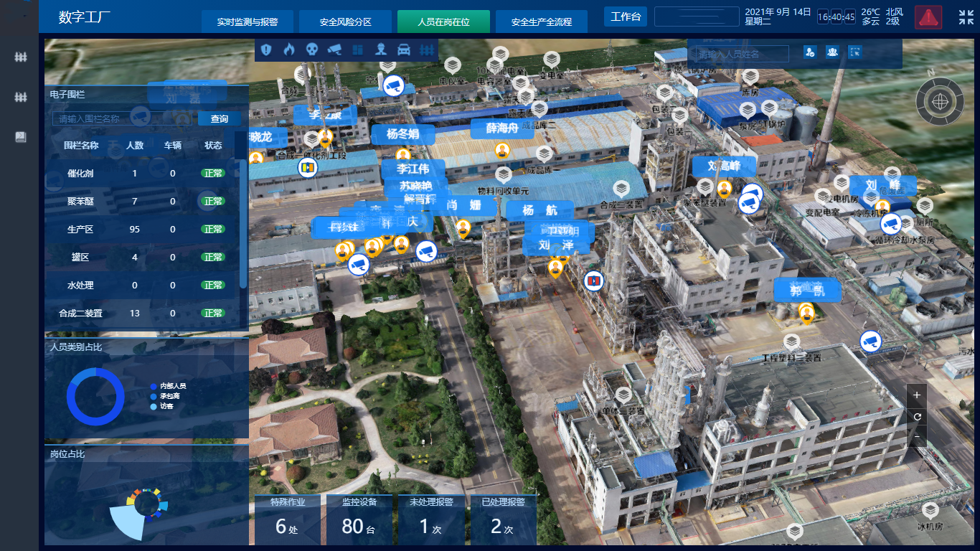980x551 pixels.
Task: Click the 查询 search button
Action: tap(220, 119)
